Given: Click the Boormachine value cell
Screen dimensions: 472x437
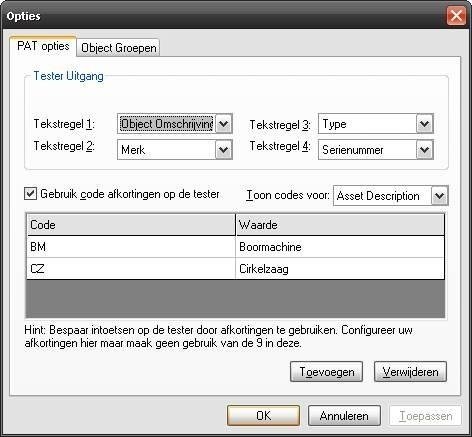Looking at the screenshot, I should (340, 247).
